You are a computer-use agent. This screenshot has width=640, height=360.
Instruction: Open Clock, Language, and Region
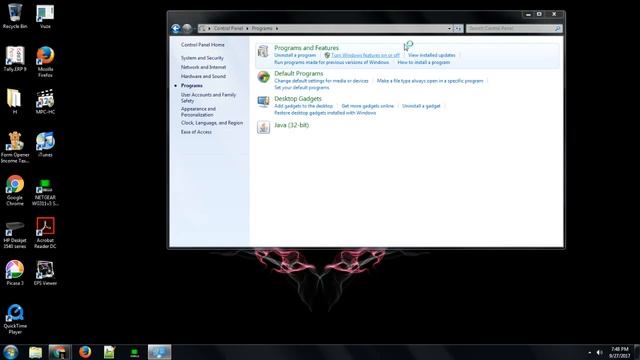click(212, 123)
